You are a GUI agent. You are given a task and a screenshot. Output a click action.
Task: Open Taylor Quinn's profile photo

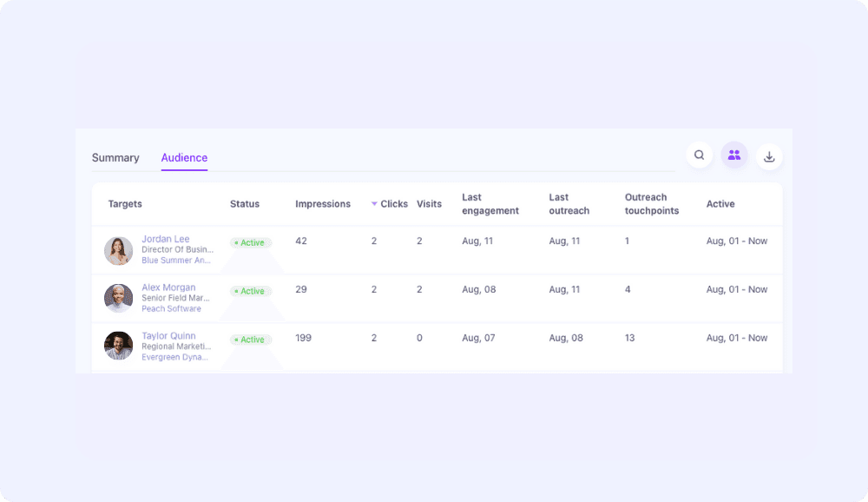119,346
